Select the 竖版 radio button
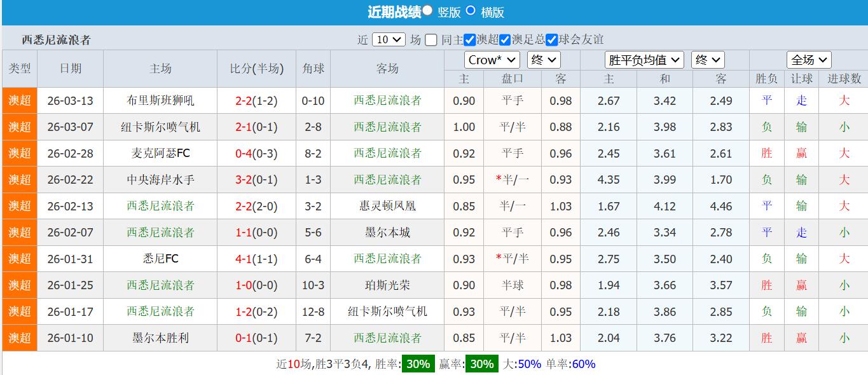868x375 pixels. (427, 11)
